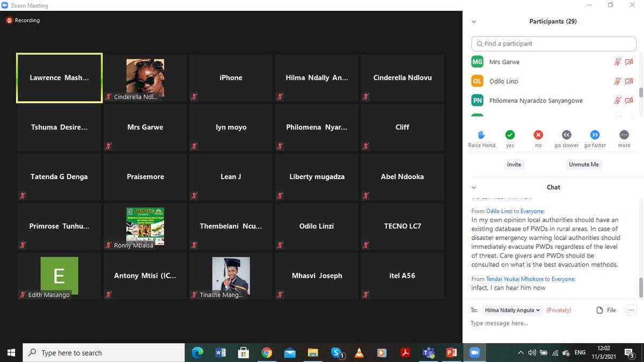The width and height of the screenshot is (644, 362).
Task: Open the 'To: Hilma Ndally Angula' recipient dropdown
Action: (512, 310)
